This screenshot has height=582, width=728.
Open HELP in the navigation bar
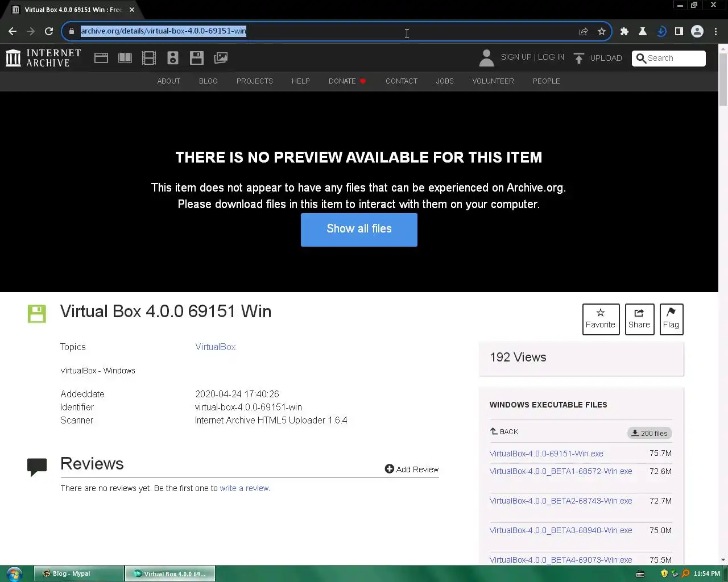[301, 81]
